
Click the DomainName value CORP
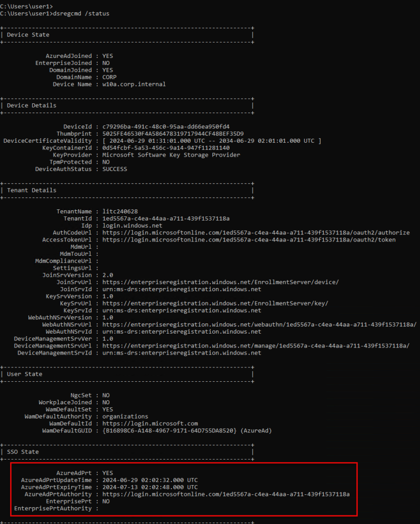point(109,77)
